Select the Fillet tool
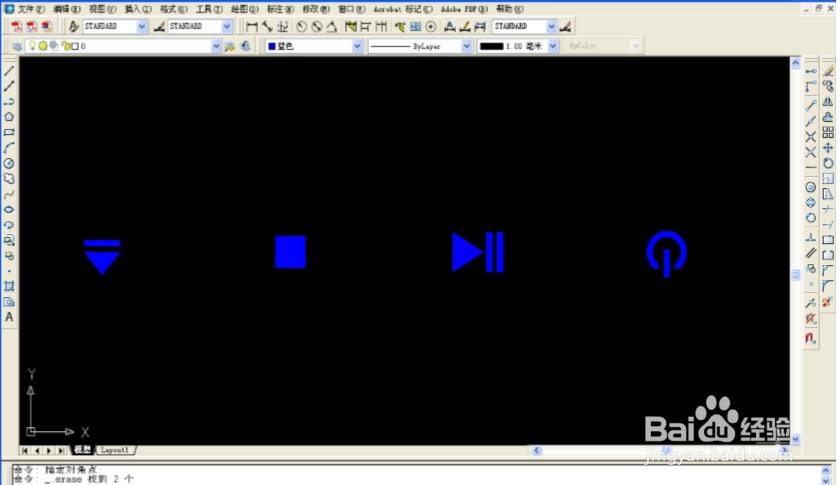Viewport: 840px width, 485px height. pos(828,286)
